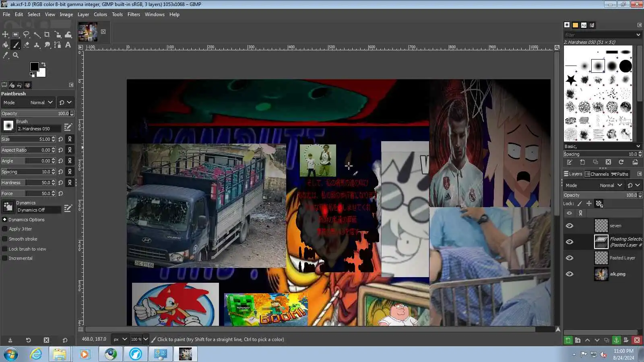644x362 pixels.
Task: Select the Move tool
Action: click(x=5, y=35)
